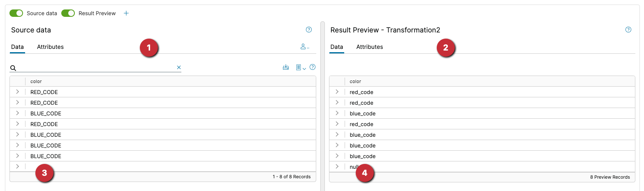Click the plus icon to add a panel

coord(126,13)
